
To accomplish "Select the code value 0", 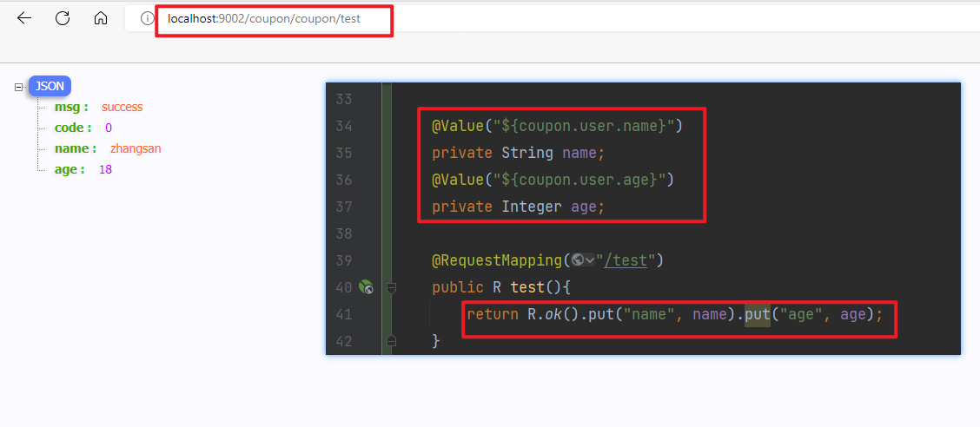I will [109, 128].
